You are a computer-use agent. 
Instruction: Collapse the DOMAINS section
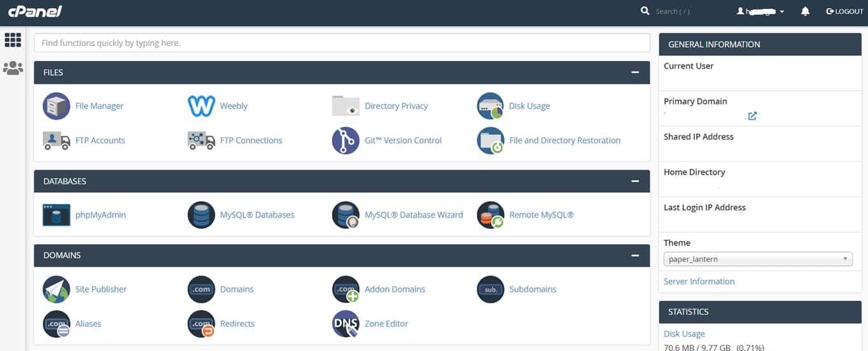634,256
